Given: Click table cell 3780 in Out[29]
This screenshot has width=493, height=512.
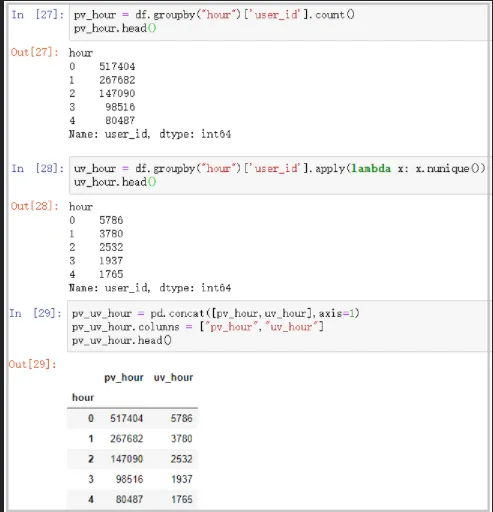Looking at the screenshot, I should tap(182, 439).
